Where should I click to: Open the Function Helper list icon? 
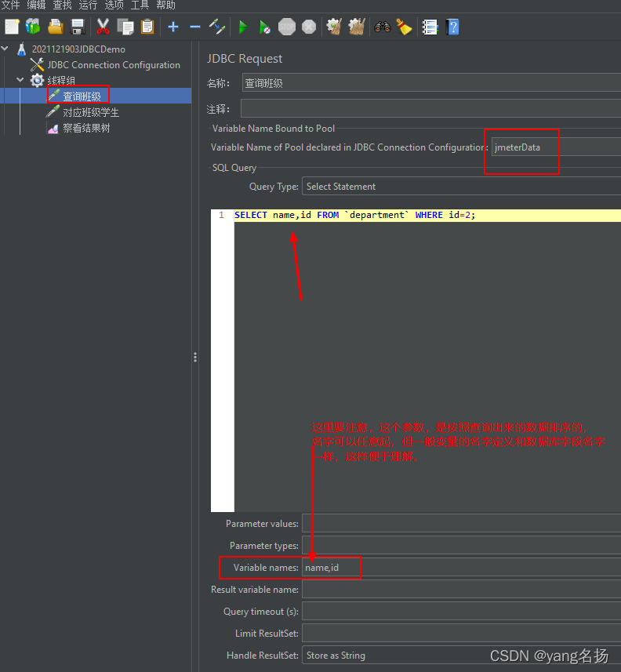(430, 27)
